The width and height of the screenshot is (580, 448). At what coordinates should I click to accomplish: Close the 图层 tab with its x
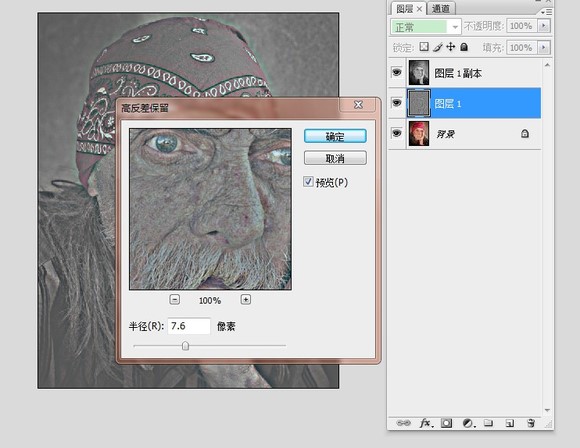[419, 9]
